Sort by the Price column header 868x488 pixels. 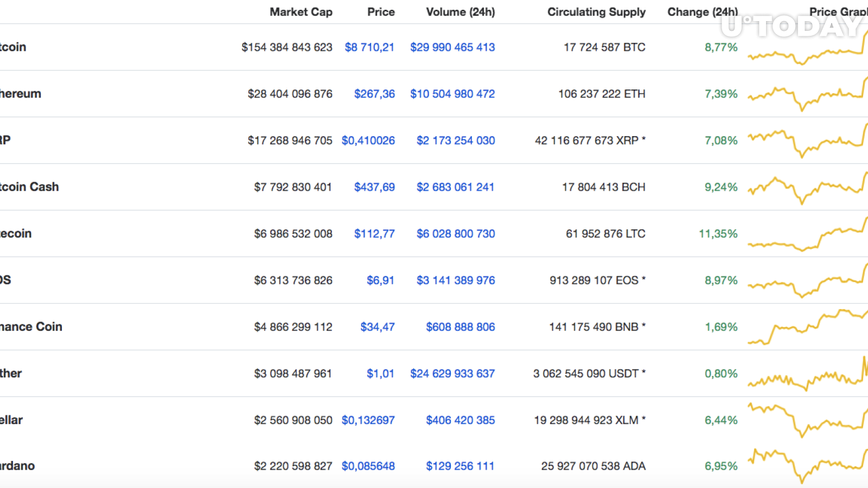click(381, 12)
